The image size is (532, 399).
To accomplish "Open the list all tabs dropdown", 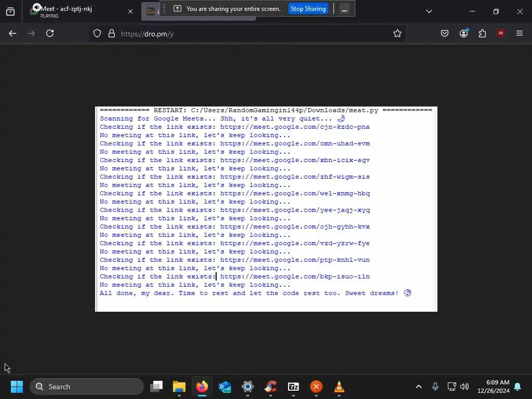I will (429, 11).
